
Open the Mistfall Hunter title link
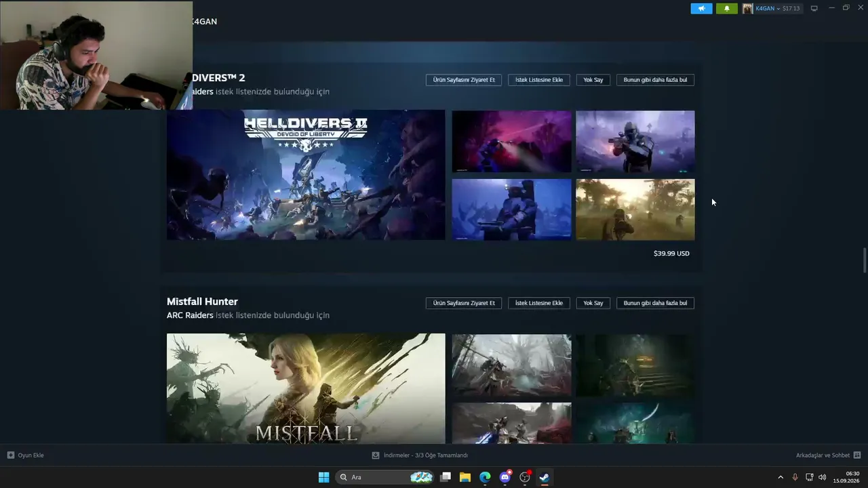(202, 302)
